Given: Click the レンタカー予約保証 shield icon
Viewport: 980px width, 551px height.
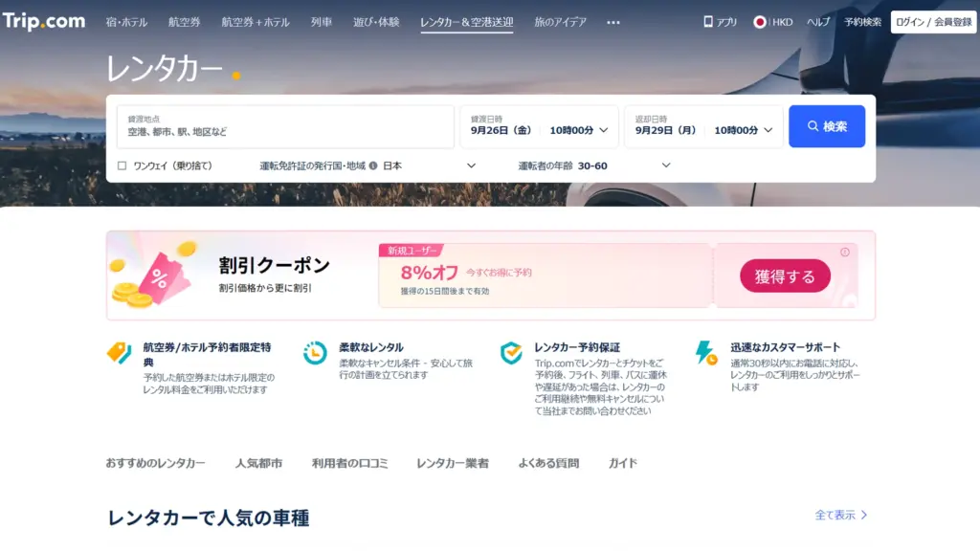Looking at the screenshot, I should click(512, 353).
